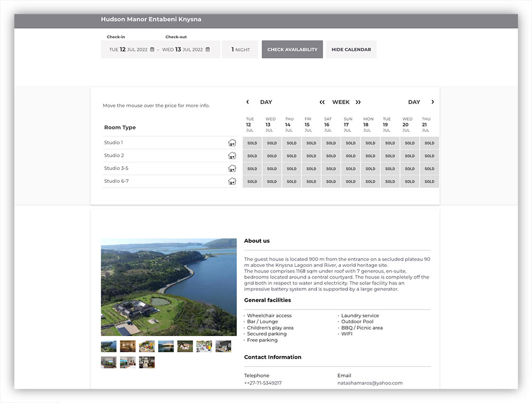This screenshot has width=532, height=403.
Task: Click the house icon for Studio 6-7
Action: [232, 181]
